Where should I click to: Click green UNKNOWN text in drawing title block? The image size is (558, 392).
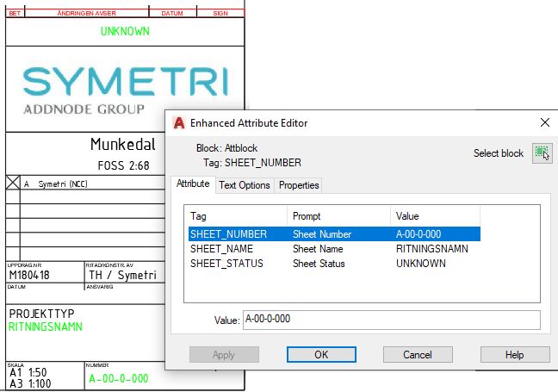point(125,31)
